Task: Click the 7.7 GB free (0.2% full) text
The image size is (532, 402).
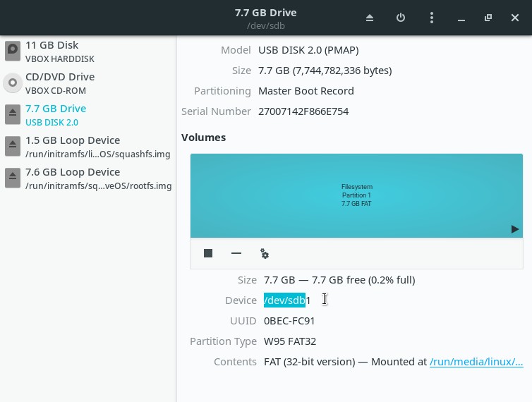Action: (x=363, y=280)
